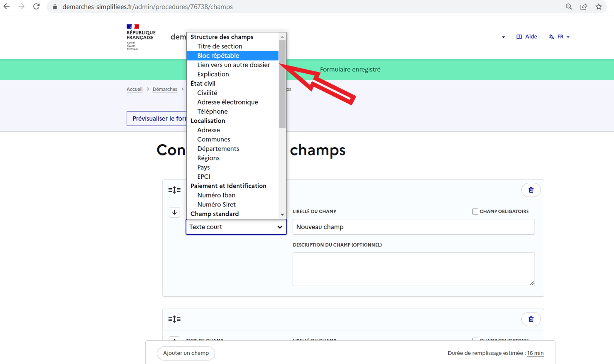614x364 pixels.
Task: Click the browser reload page icon
Action: pyautogui.click(x=37, y=7)
